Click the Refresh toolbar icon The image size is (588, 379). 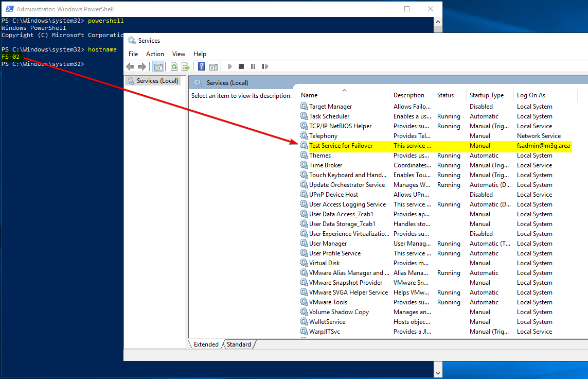click(174, 67)
